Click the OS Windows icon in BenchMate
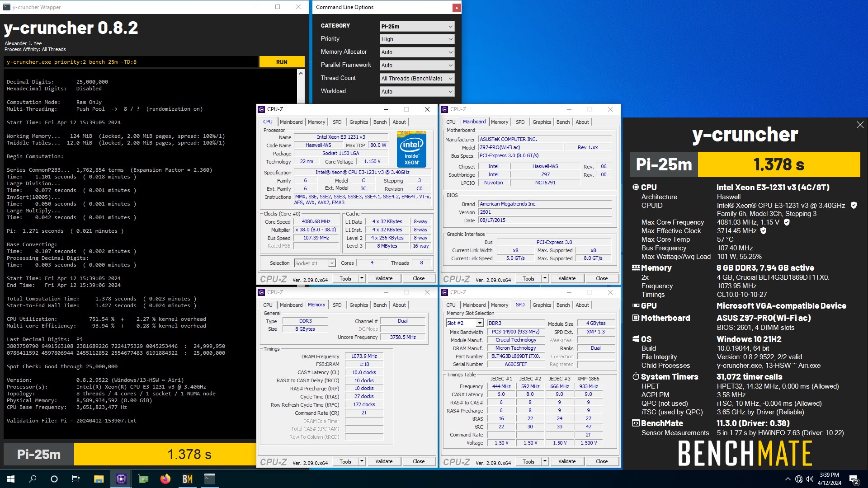This screenshot has width=868, height=488. tap(636, 339)
